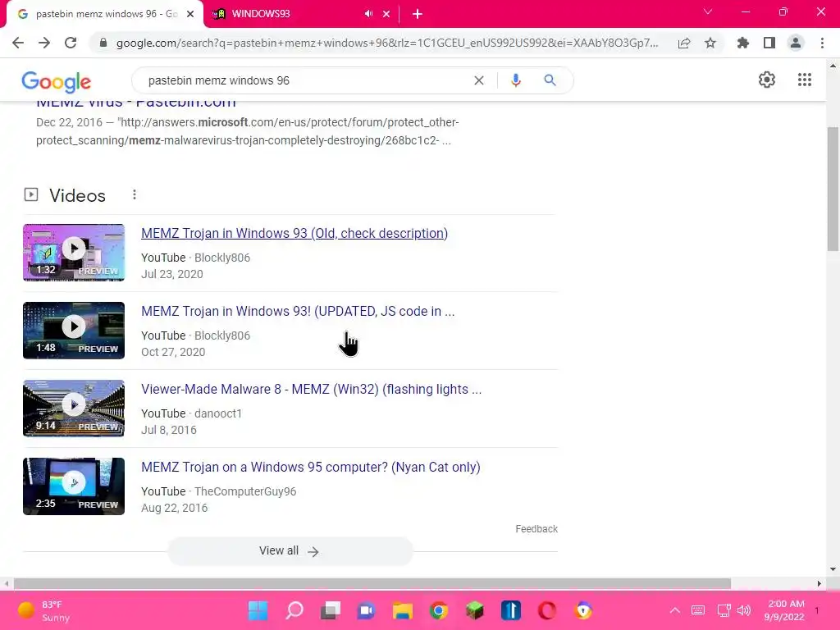This screenshot has height=630, width=840.
Task: Open Opera browser from taskbar
Action: 547,610
